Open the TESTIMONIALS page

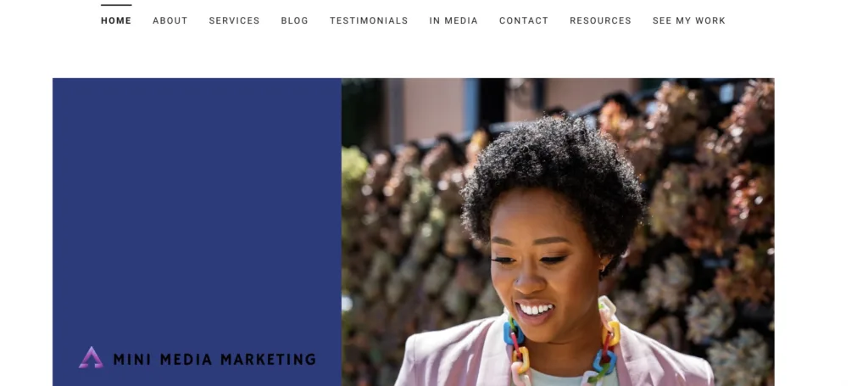[x=369, y=20]
